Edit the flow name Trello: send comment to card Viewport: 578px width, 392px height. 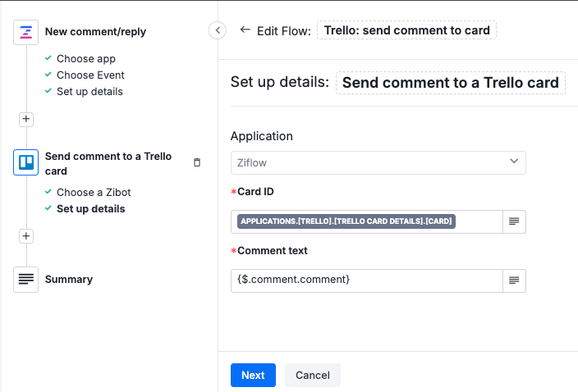click(x=406, y=30)
